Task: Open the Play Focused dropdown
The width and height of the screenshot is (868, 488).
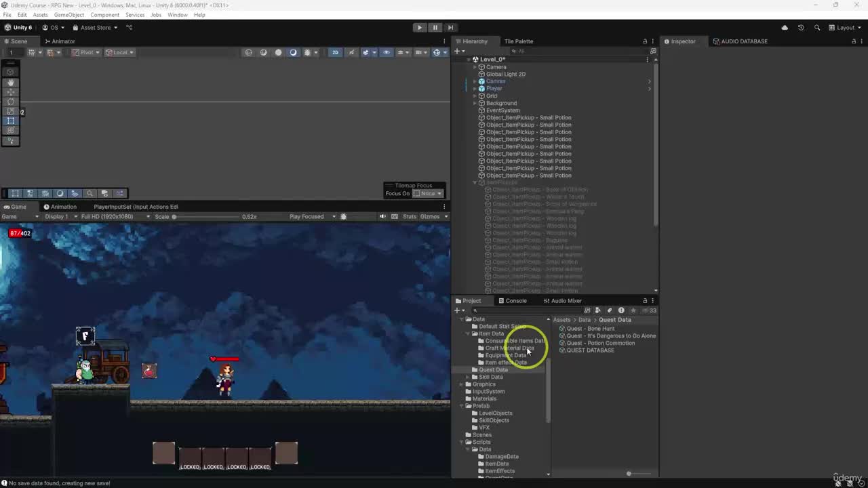Action: pos(313,217)
